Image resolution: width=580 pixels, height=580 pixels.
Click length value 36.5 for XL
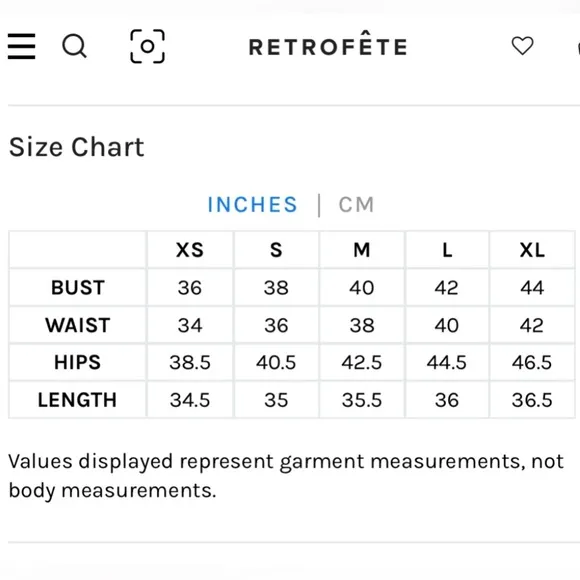(x=532, y=400)
